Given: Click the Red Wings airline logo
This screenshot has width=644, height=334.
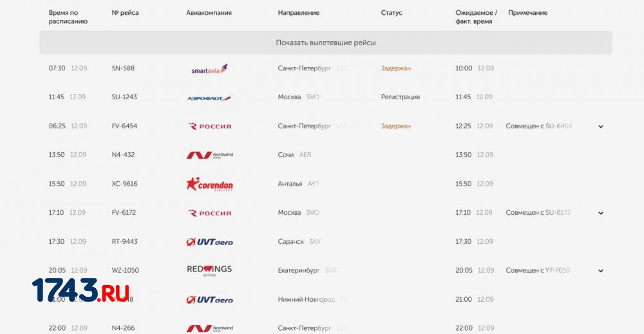Looking at the screenshot, I should point(209,270).
